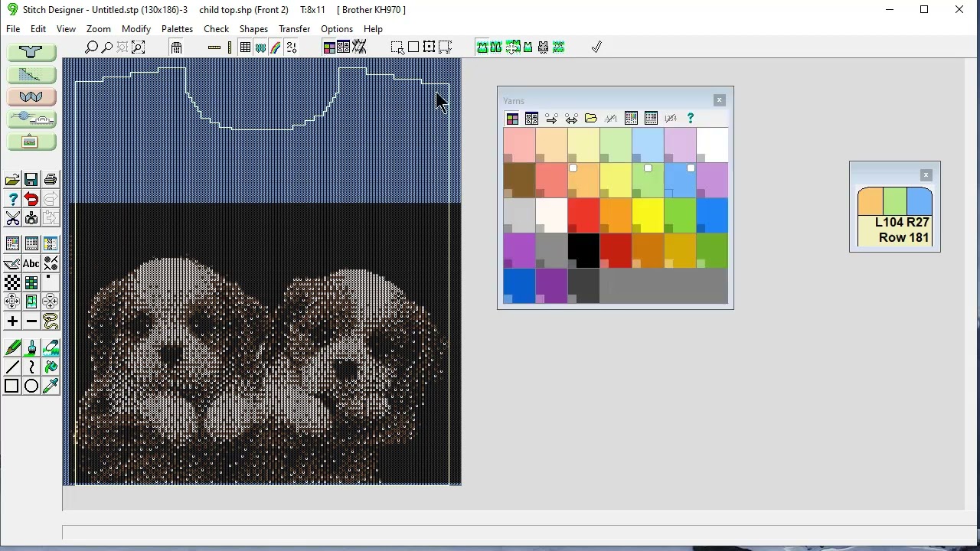Select the pencil drawing tool
Viewport: 980px width, 551px height.
pos(12,348)
